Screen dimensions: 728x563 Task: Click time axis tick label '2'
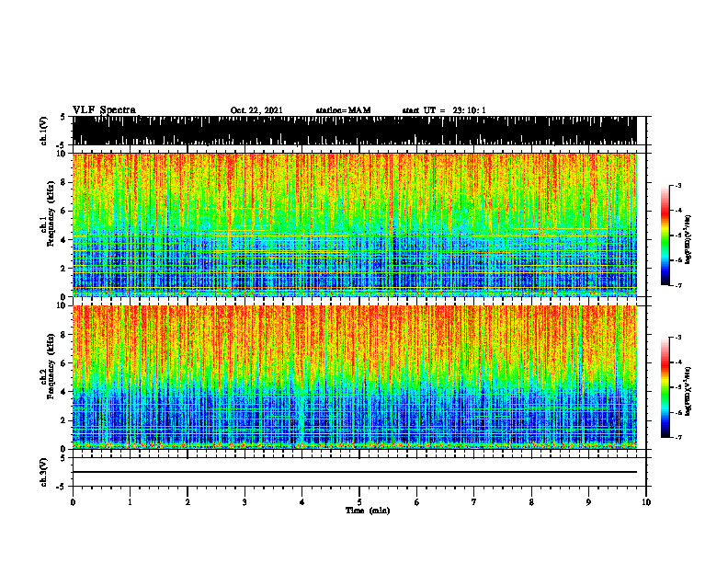coord(188,502)
